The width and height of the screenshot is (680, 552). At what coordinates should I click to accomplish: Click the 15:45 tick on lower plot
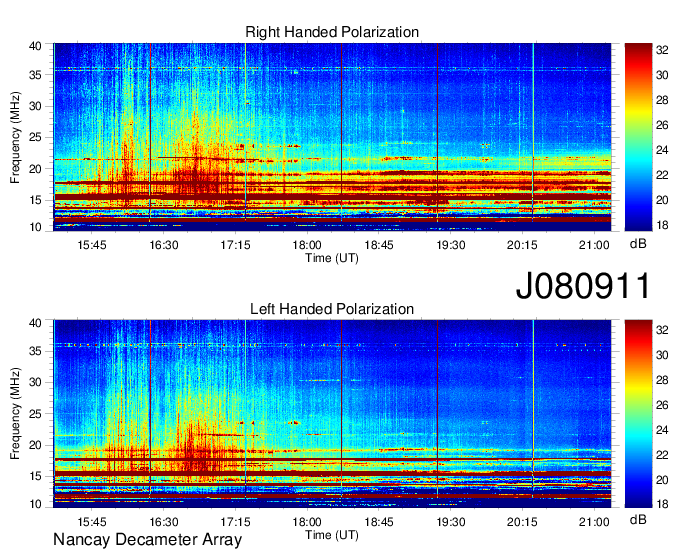click(x=92, y=522)
